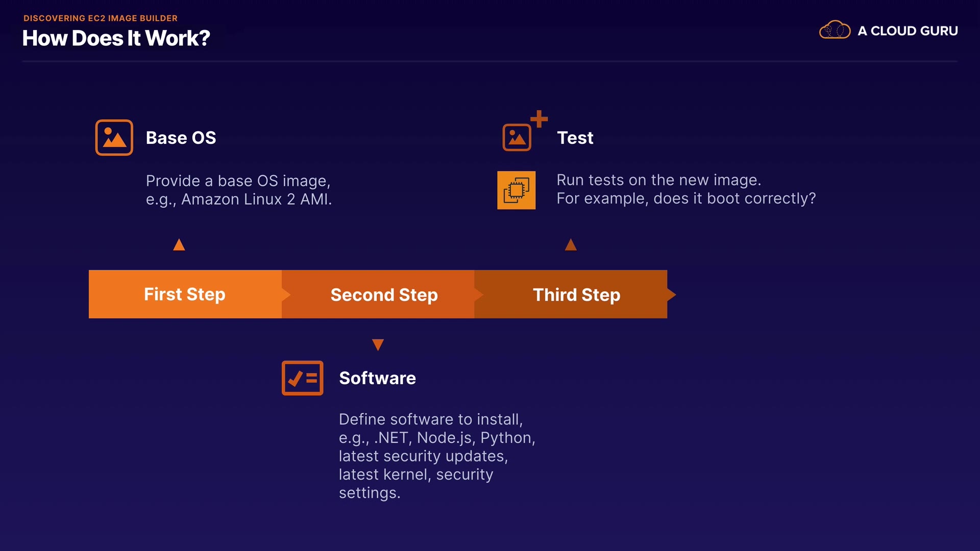Screen dimensions: 980x551
Task: Click the down triangle below Second Step
Action: pyautogui.click(x=378, y=345)
